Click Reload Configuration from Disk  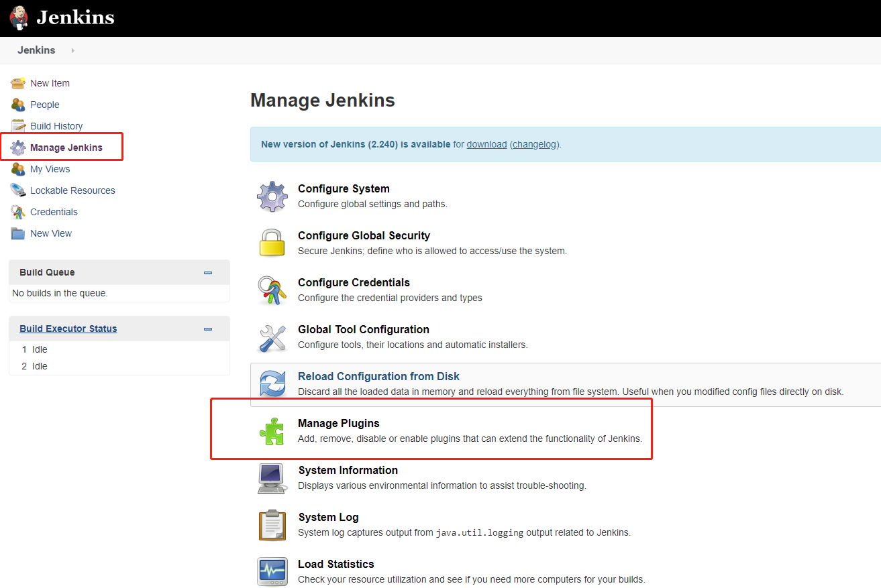(x=378, y=377)
